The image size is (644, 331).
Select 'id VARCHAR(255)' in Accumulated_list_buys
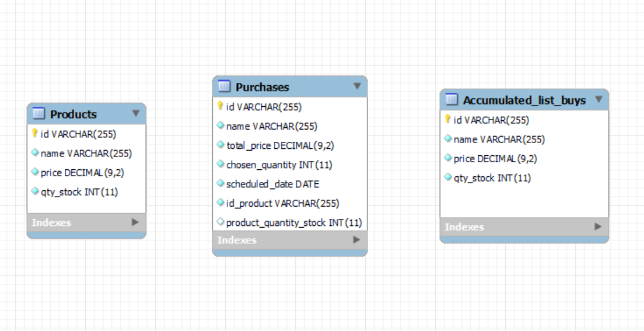coord(491,120)
